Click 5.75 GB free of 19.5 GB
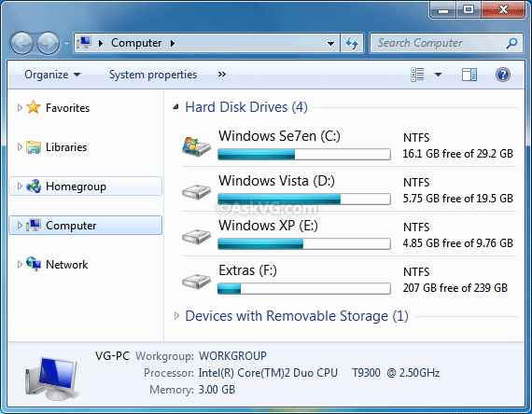This screenshot has height=414, width=532. [x=457, y=199]
